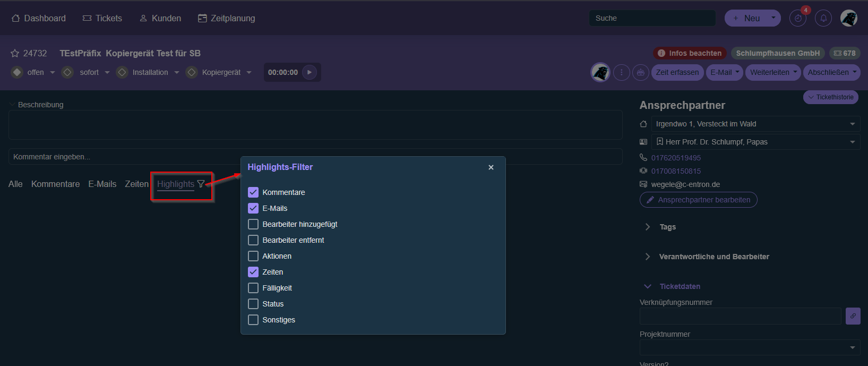Click the link icon beside Verknüpfungsnummer
Screen dimensions: 868x366
coord(853,316)
